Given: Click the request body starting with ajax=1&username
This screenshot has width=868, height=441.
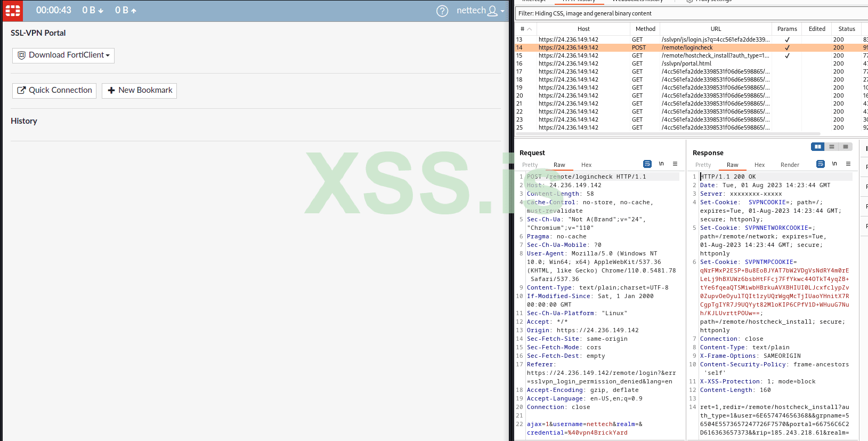Looking at the screenshot, I should [585, 428].
